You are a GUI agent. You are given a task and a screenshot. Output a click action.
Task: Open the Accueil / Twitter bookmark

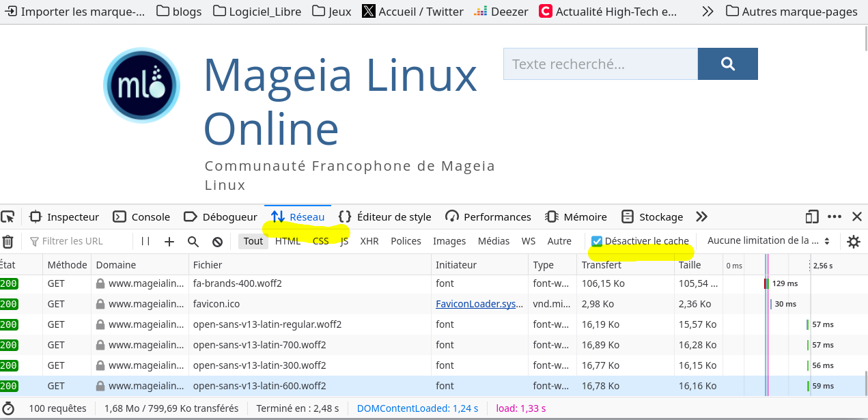coord(412,11)
